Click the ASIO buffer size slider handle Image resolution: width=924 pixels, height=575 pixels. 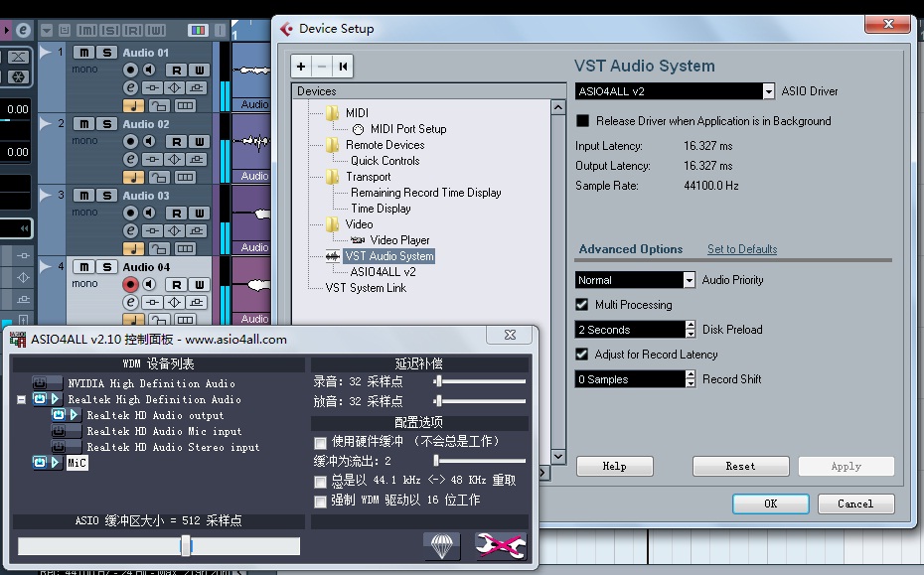point(186,545)
